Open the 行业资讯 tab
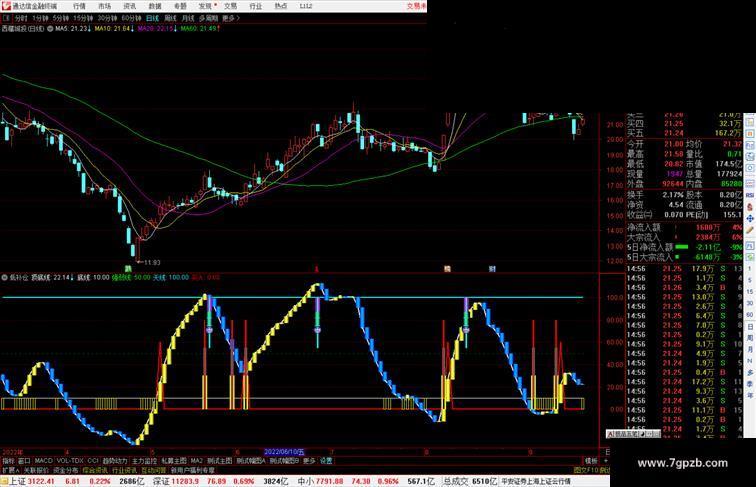Screen dimensions: 756x487 click(125, 470)
